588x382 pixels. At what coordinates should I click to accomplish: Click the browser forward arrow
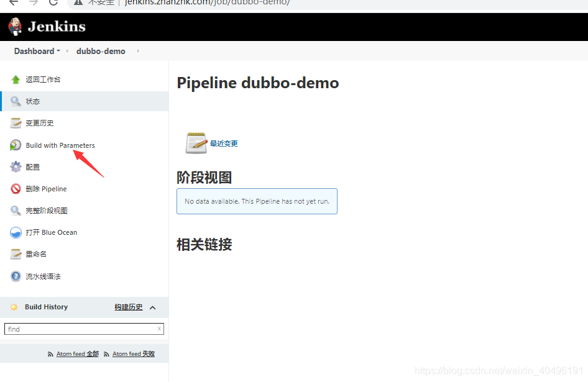pos(34,2)
